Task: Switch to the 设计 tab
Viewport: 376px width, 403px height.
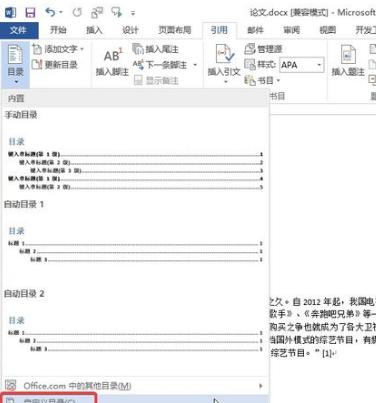Action: (x=130, y=30)
